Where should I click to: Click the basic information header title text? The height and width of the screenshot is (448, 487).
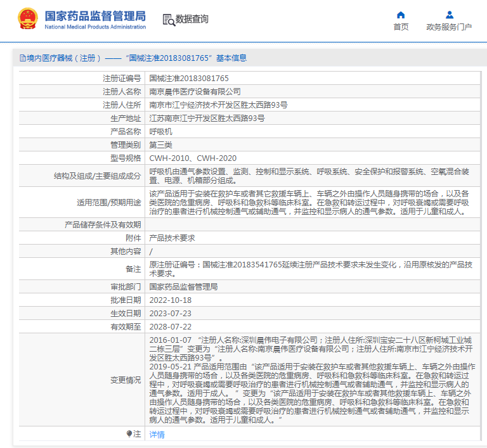(x=136, y=58)
